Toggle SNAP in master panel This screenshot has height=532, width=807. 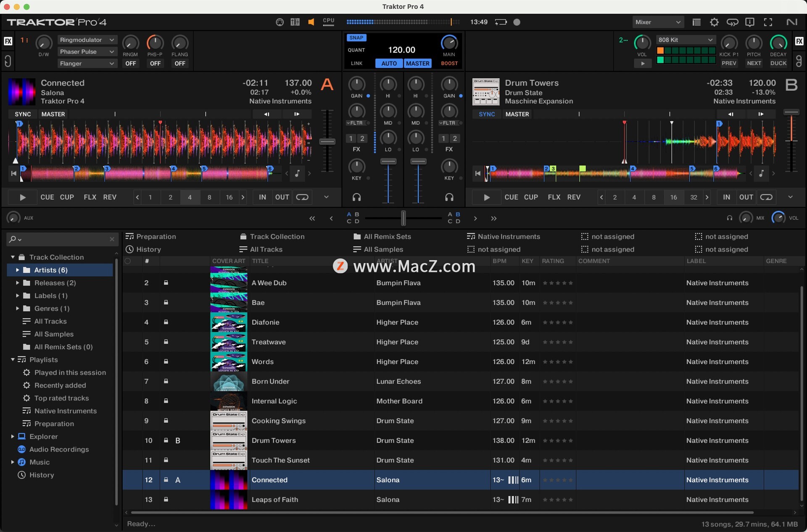(x=356, y=38)
